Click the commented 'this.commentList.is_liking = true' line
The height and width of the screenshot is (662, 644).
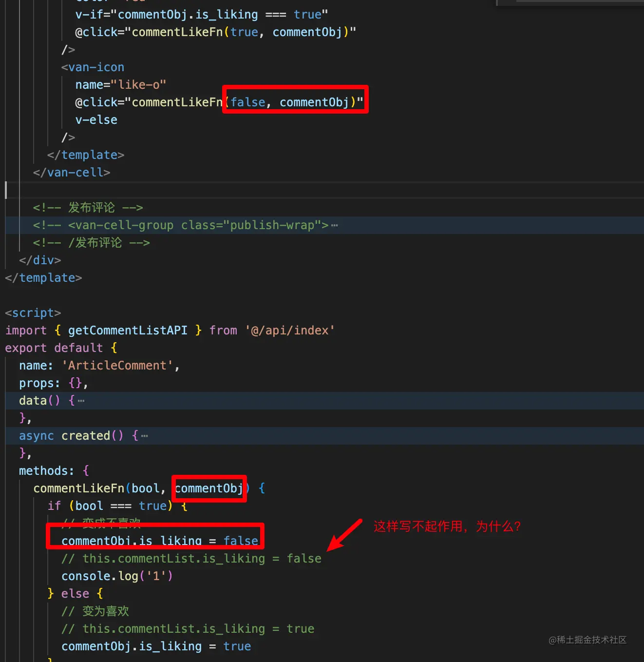click(188, 629)
